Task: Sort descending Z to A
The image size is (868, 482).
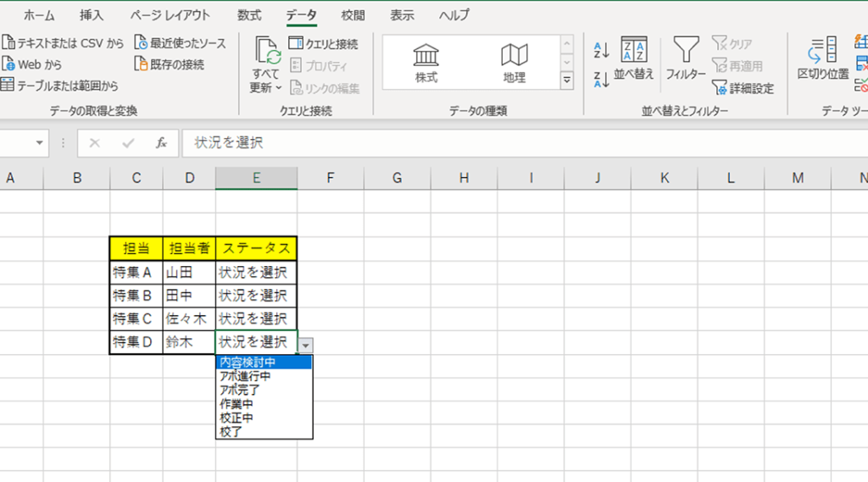Action: [x=601, y=79]
